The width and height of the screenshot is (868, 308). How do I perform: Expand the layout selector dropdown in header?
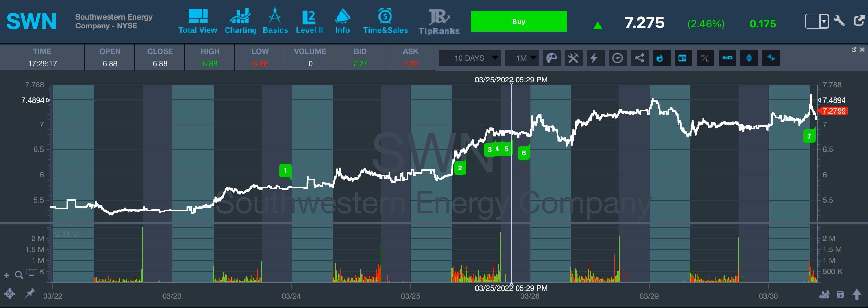[824, 21]
